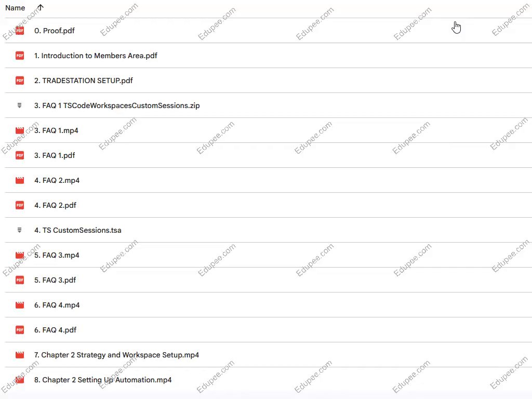Click the PDF icon beside 0. Proof.pdf
The height and width of the screenshot is (399, 532).
(x=20, y=31)
